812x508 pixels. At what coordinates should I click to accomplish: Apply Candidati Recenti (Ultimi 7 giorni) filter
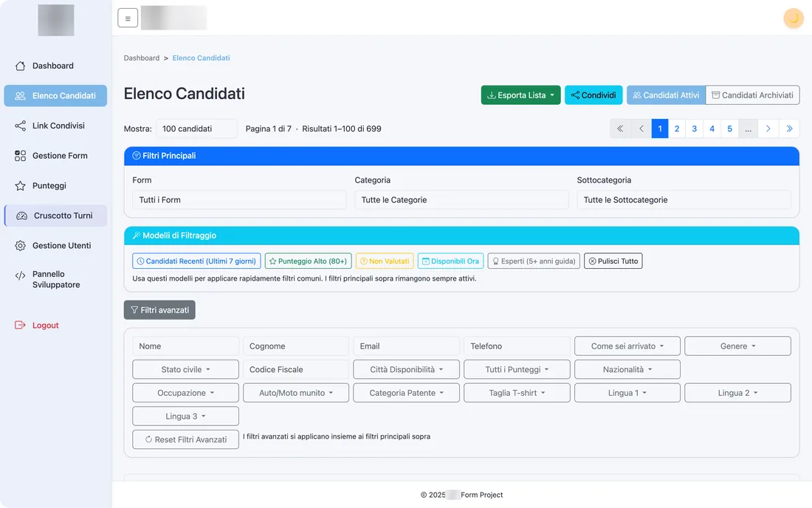tap(197, 261)
